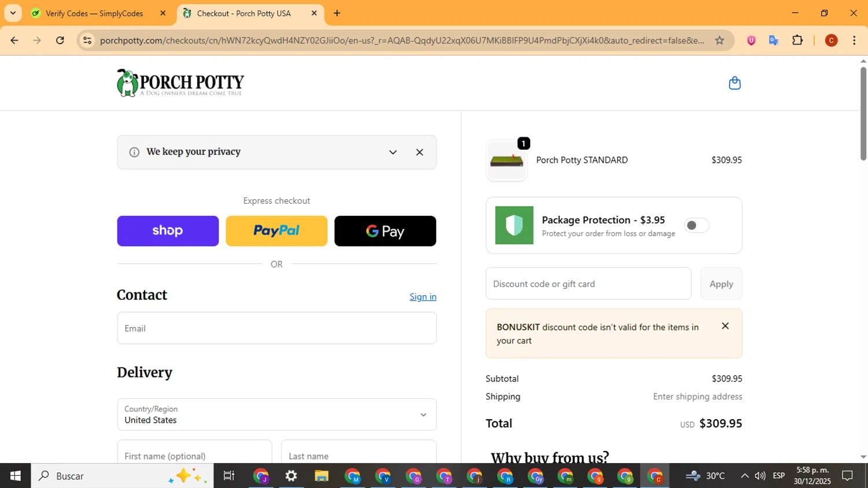Click the Porch Potty logo

pyautogui.click(x=180, y=83)
